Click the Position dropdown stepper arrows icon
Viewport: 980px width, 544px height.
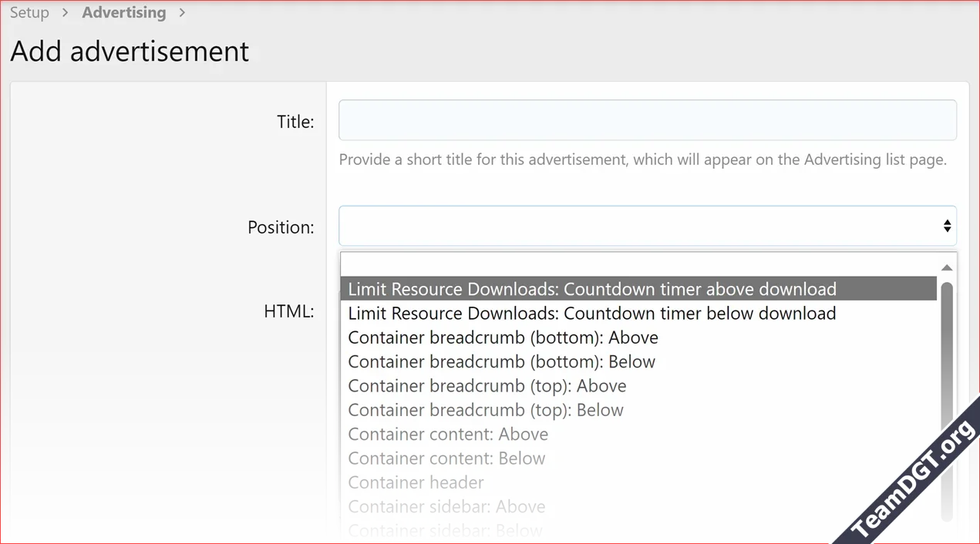tap(947, 226)
